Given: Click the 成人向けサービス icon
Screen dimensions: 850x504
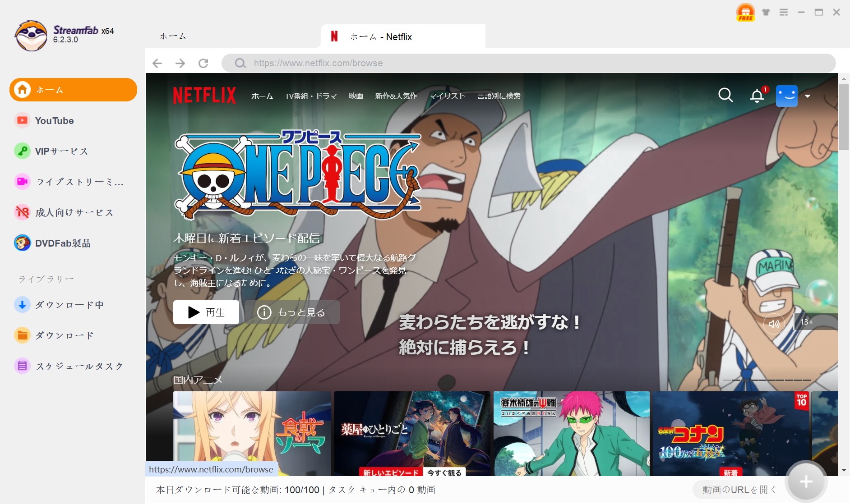Looking at the screenshot, I should point(22,212).
